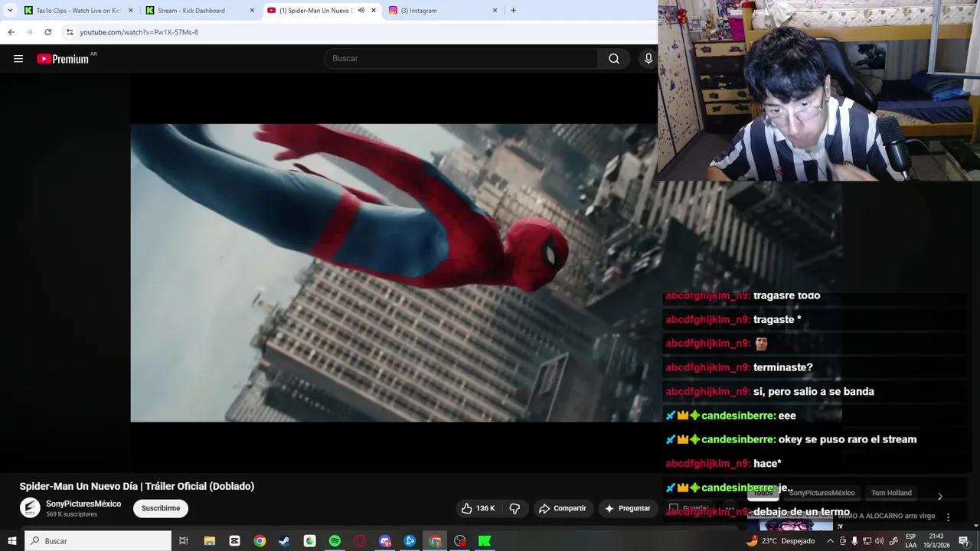Open Opera GX from the taskbar
The height and width of the screenshot is (551, 980).
tap(360, 541)
